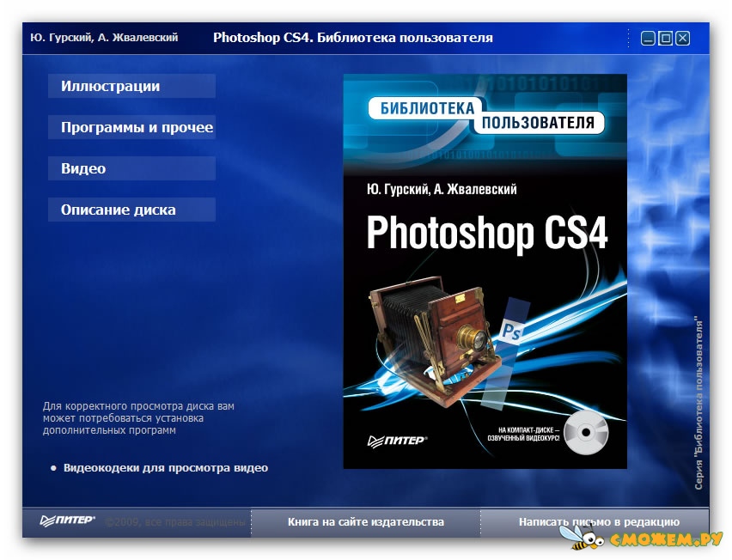Maximize the disc launcher window
Screen dimensions: 732x560
[665, 39]
